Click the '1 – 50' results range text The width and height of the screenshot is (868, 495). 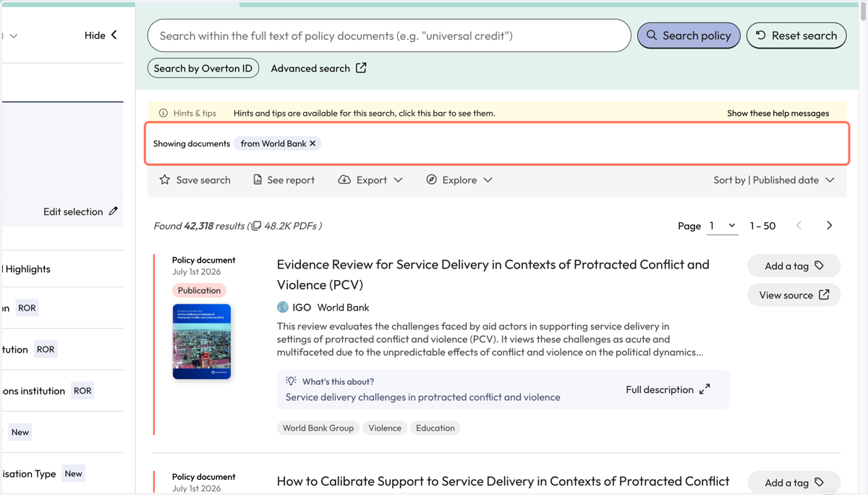pos(762,226)
